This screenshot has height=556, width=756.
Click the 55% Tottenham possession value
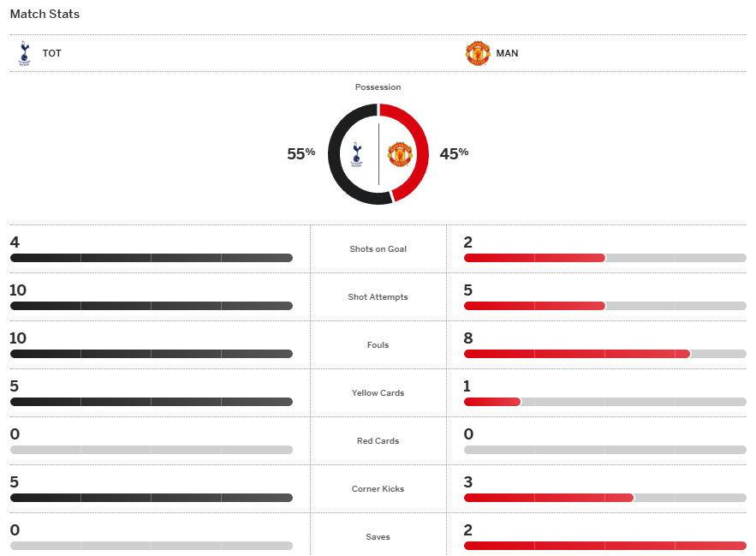coord(301,154)
